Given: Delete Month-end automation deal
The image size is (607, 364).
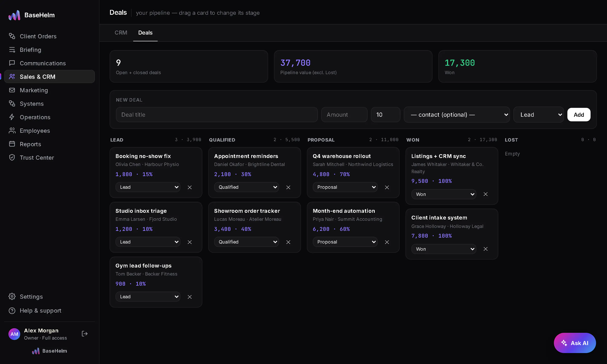Looking at the screenshot, I should [x=387, y=242].
